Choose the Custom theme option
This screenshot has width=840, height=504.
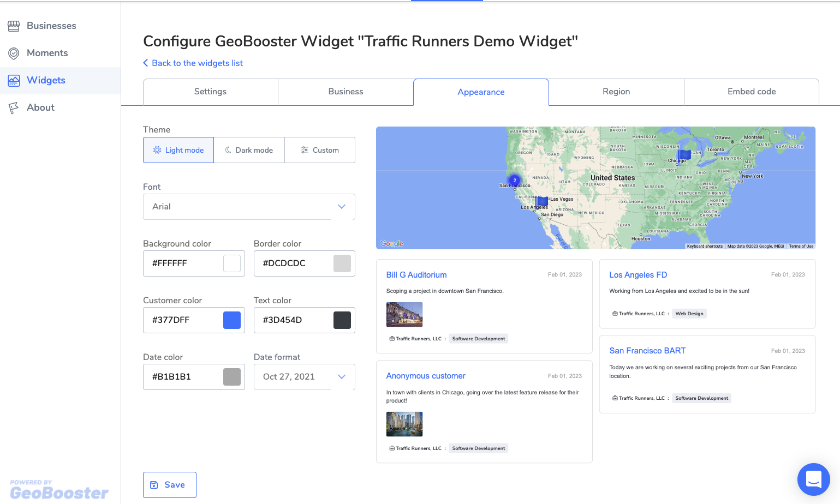coord(320,150)
